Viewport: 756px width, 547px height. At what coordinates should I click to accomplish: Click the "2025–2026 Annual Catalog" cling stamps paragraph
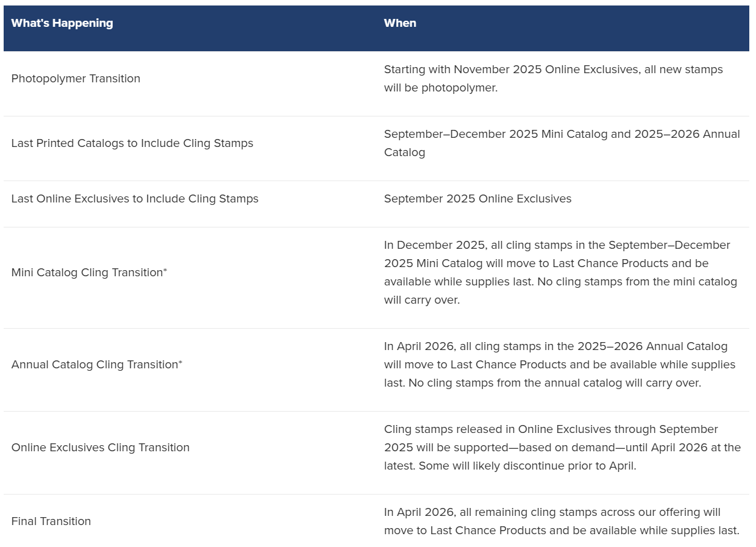tap(559, 365)
